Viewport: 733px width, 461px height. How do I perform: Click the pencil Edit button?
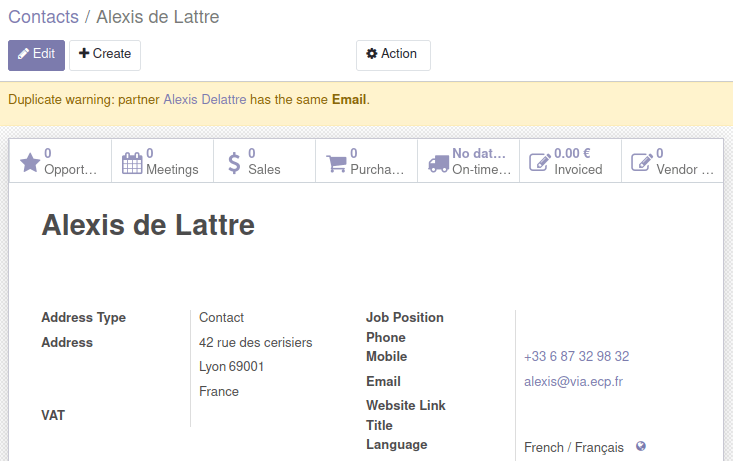click(x=36, y=55)
